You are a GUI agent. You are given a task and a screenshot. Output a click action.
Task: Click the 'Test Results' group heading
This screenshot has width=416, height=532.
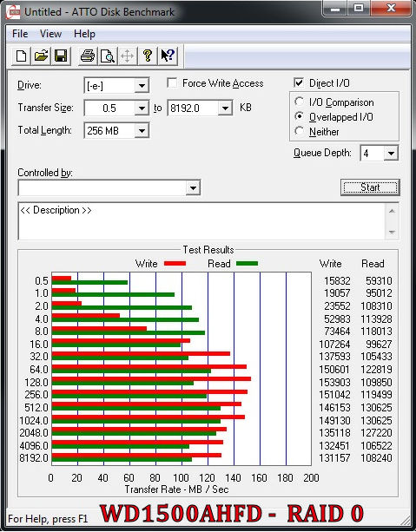(x=208, y=250)
